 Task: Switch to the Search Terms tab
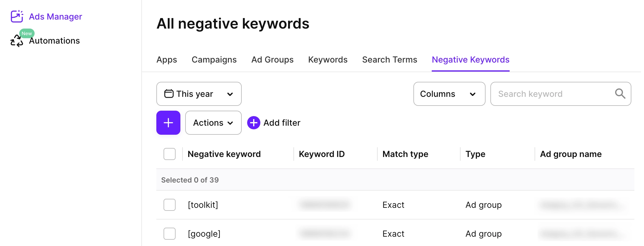click(390, 60)
